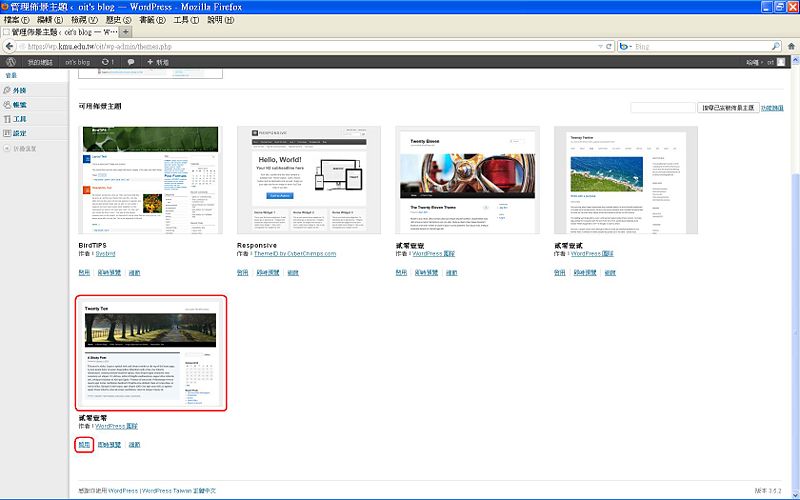
Task: Click the BirdTIPS theme screenshot
Action: tap(151, 180)
